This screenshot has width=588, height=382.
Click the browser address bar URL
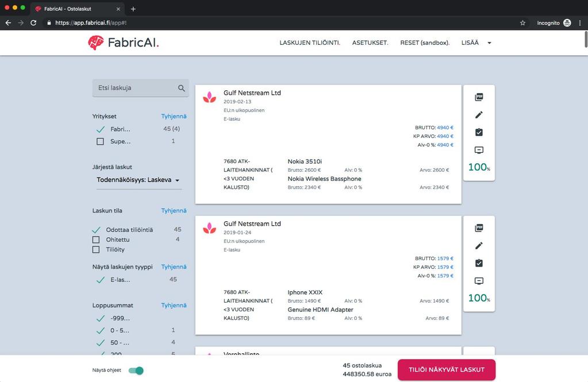click(91, 23)
